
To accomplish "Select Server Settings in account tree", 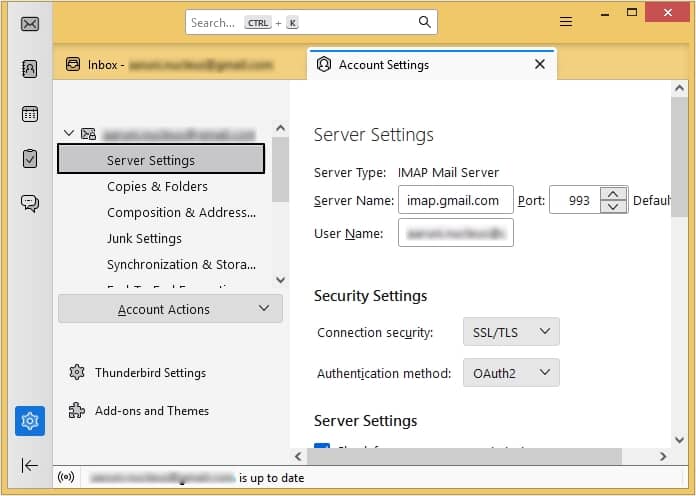I will pos(161,159).
